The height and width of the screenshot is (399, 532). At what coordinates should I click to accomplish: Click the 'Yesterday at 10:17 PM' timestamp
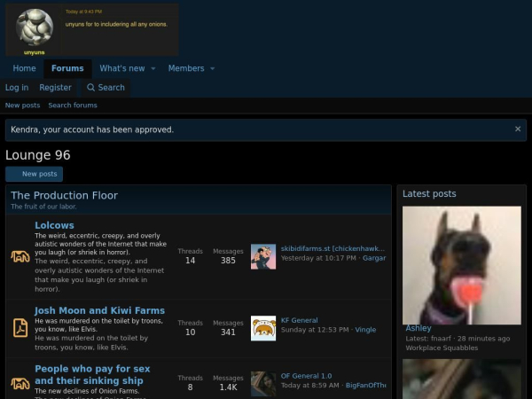point(318,258)
